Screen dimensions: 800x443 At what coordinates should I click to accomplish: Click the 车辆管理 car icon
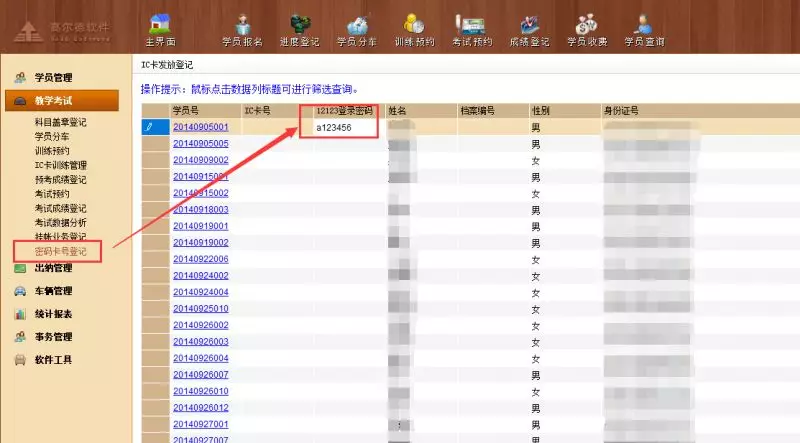[20, 291]
